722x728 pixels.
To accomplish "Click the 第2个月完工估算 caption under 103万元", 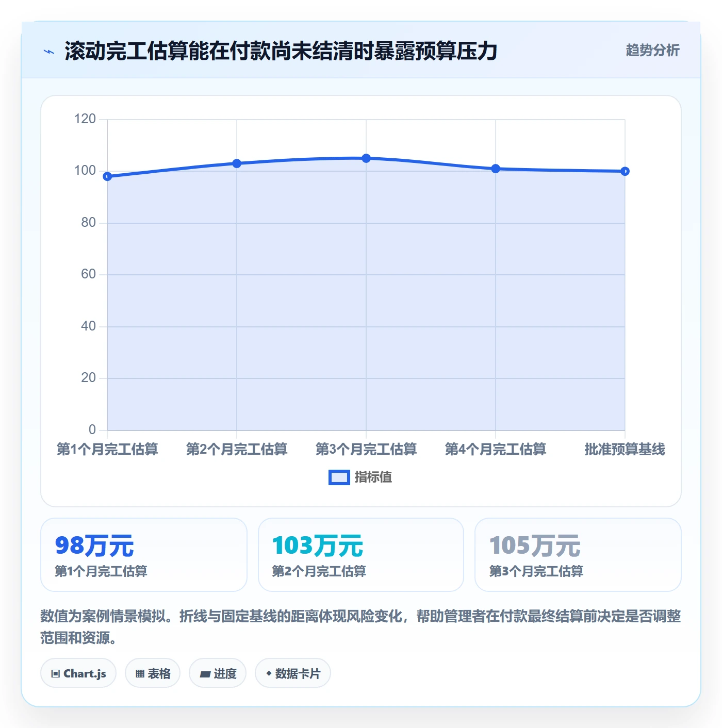I will pyautogui.click(x=319, y=571).
